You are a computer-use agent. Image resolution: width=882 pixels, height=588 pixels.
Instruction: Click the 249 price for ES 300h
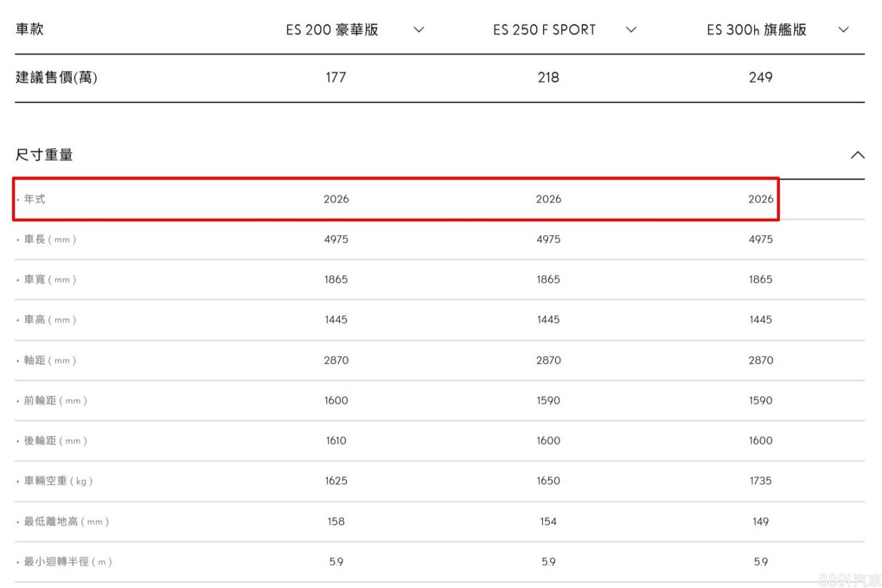(x=760, y=78)
